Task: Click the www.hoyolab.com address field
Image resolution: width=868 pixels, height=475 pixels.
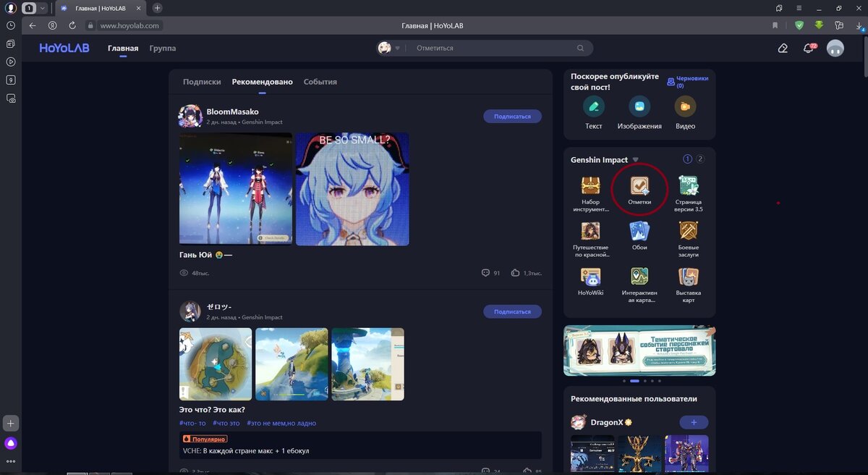Action: [129, 25]
